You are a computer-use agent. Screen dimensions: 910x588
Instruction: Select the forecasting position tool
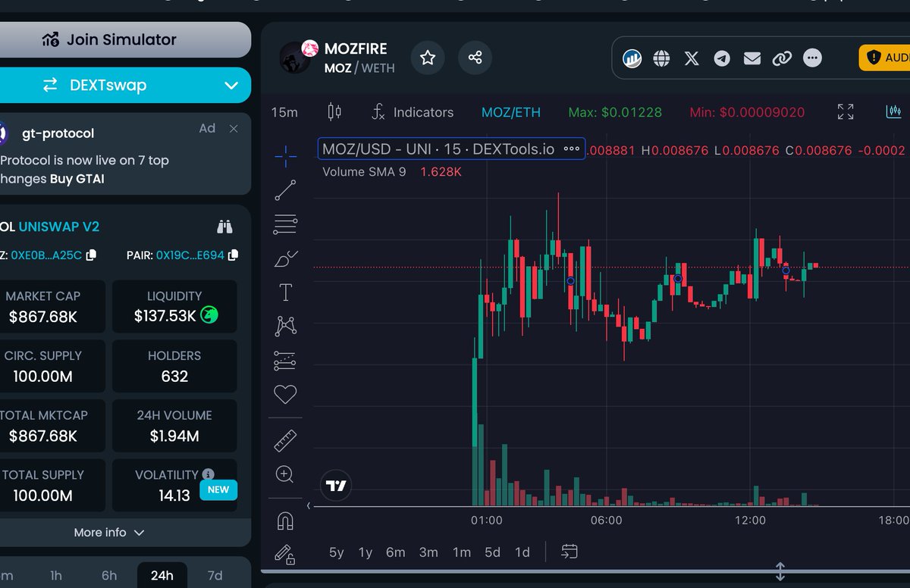[285, 360]
